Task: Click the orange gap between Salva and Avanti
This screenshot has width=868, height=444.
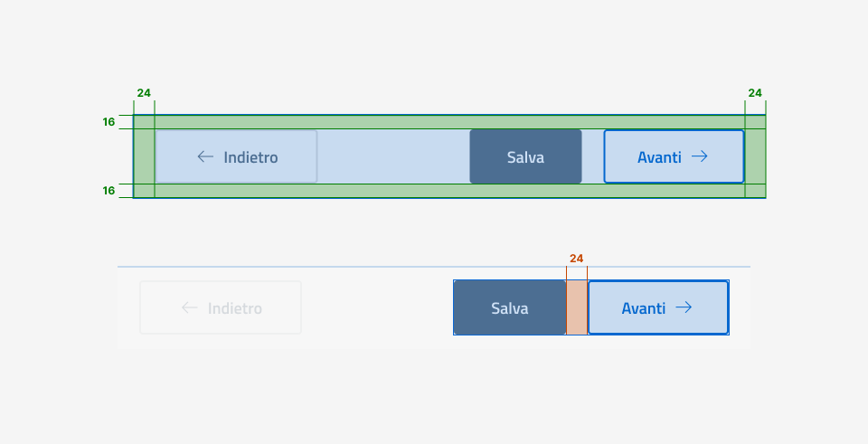Action: [577, 307]
